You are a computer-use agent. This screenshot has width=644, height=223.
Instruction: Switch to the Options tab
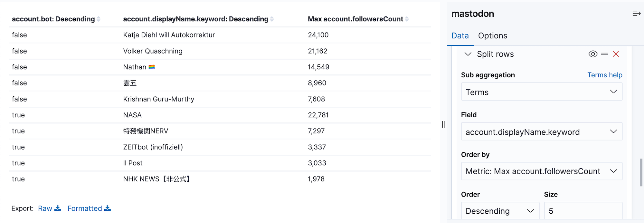pos(492,35)
